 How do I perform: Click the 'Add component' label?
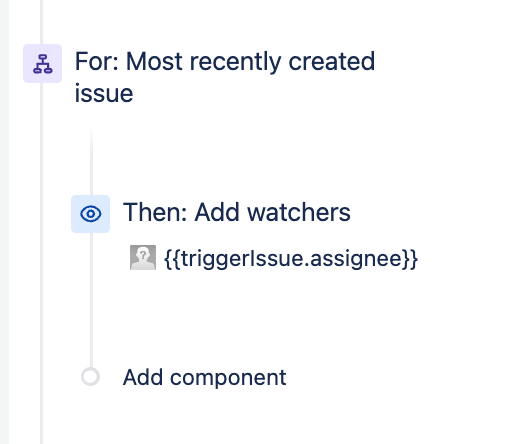[x=204, y=377]
